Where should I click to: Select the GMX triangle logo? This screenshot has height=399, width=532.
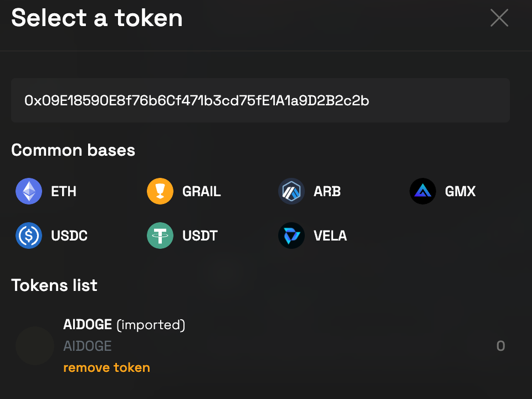pos(423,191)
